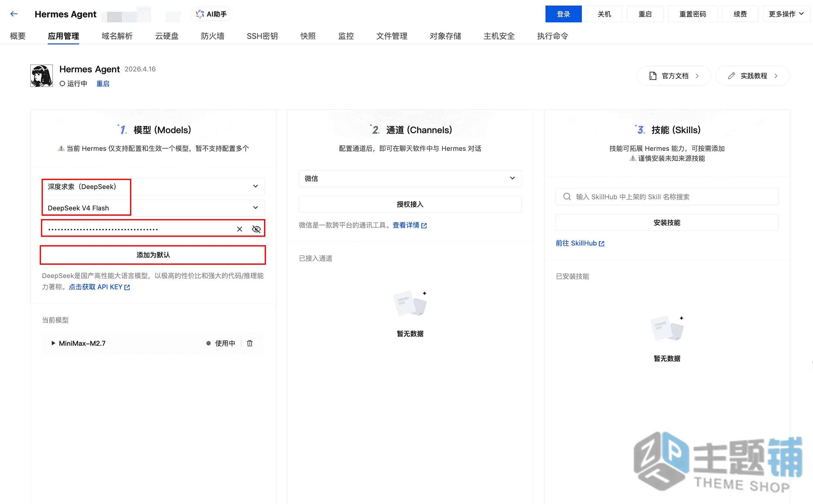This screenshot has height=504, width=813.
Task: Click the 使用中 status indicator
Action: (221, 343)
